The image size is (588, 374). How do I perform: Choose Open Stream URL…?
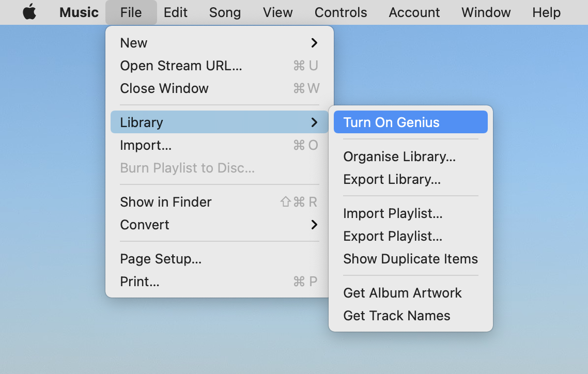point(220,66)
